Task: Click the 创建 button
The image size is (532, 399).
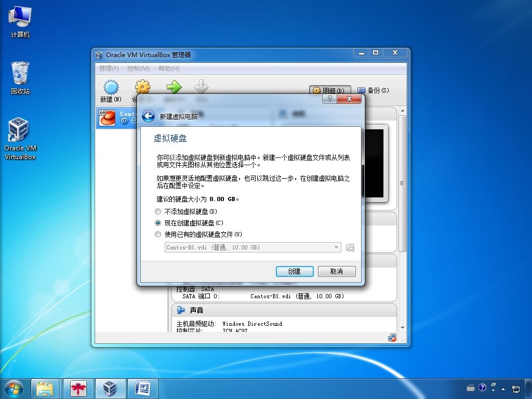Action: 295,271
